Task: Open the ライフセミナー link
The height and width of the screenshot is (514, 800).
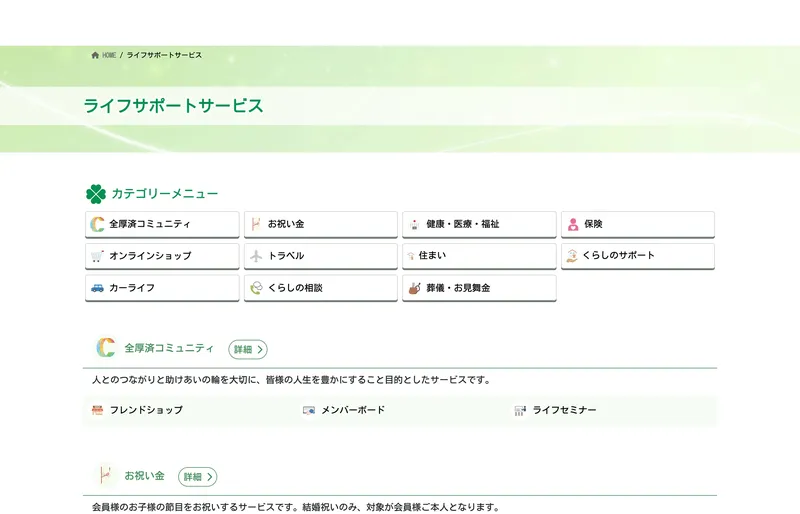Action: pyautogui.click(x=564, y=410)
